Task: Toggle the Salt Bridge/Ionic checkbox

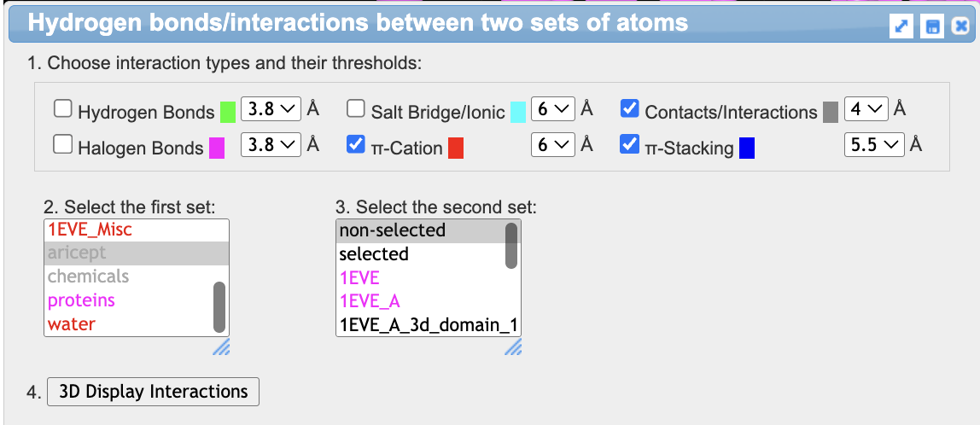Action: [x=356, y=109]
